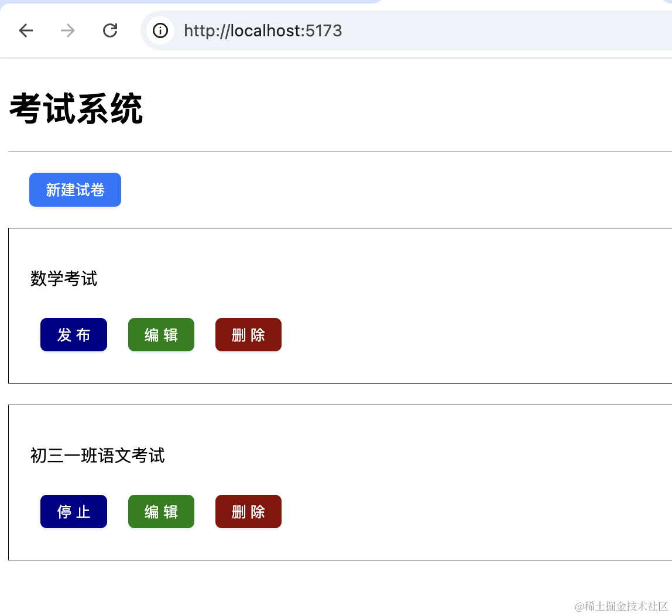Delete the 初三一班语文考试 exam
672x616 pixels.
pyautogui.click(x=248, y=512)
